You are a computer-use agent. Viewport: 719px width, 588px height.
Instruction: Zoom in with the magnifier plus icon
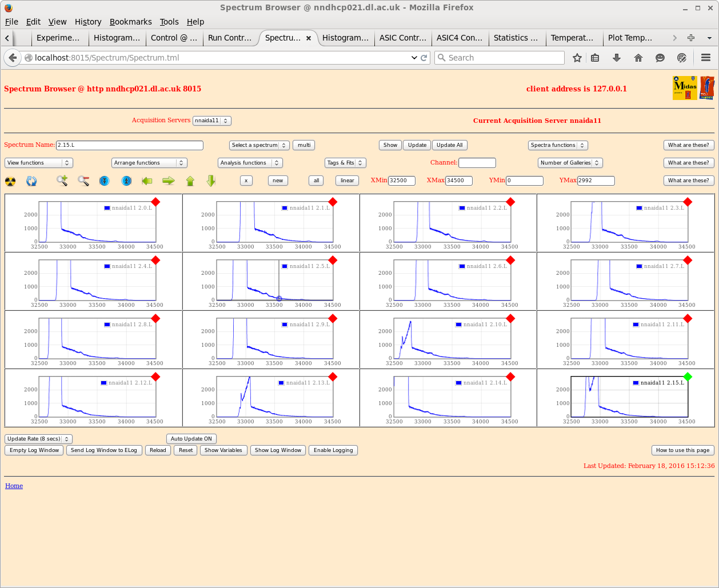point(62,181)
